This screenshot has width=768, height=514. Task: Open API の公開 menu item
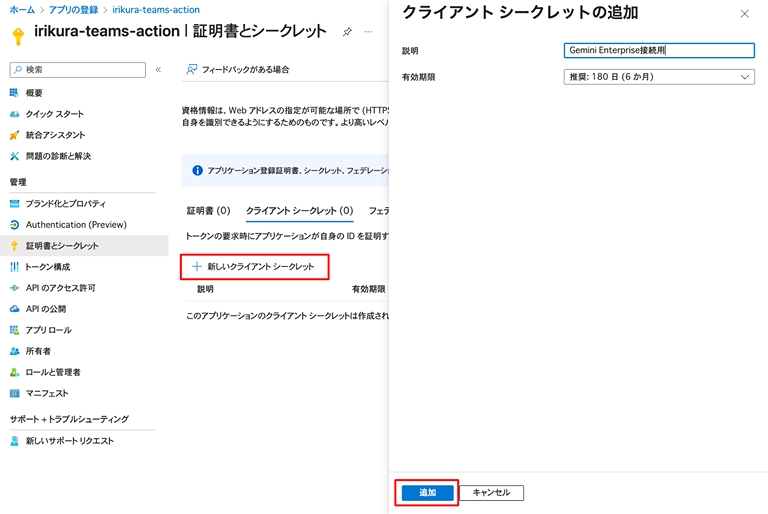[46, 309]
